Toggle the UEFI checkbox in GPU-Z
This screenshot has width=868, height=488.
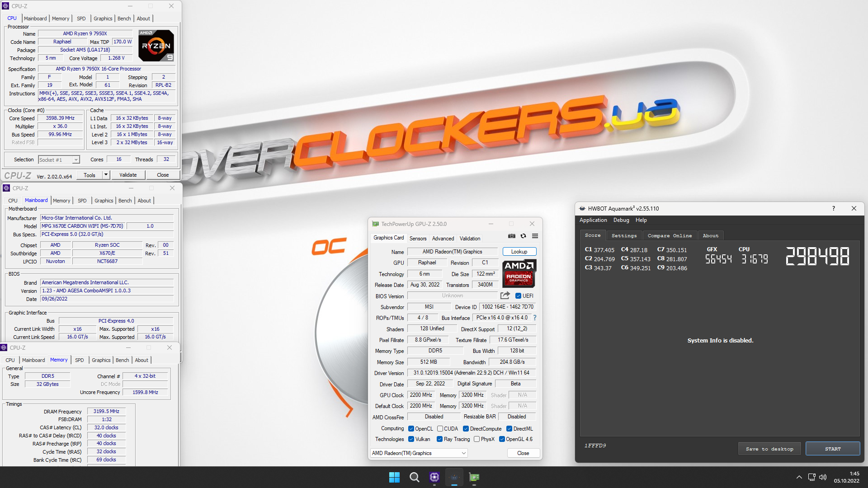tap(518, 296)
